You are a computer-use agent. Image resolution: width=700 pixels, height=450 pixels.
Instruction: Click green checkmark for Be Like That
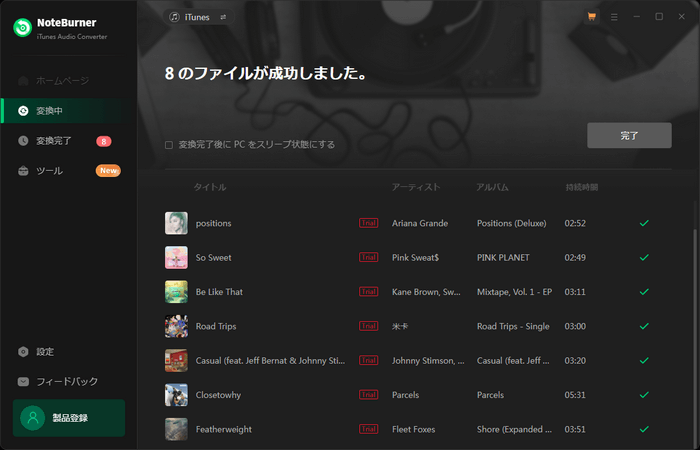(x=644, y=292)
